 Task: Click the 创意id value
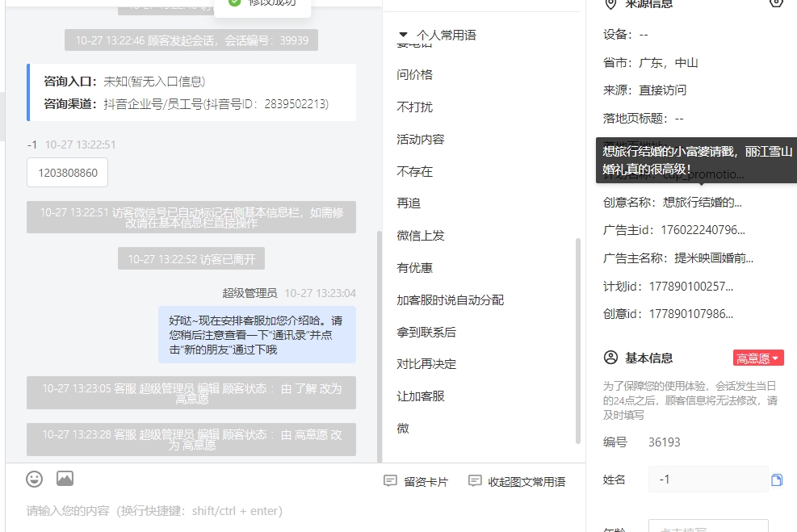click(x=691, y=313)
